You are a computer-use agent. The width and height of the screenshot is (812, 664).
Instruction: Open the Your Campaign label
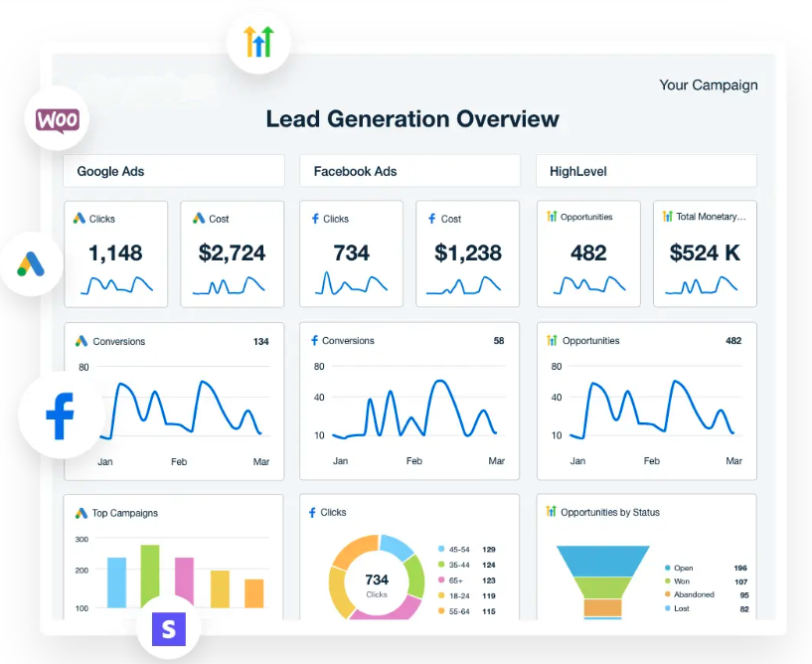coord(708,85)
